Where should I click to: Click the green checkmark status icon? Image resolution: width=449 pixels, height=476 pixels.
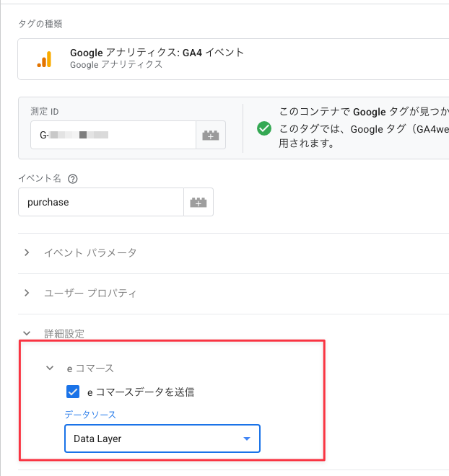pos(264,128)
